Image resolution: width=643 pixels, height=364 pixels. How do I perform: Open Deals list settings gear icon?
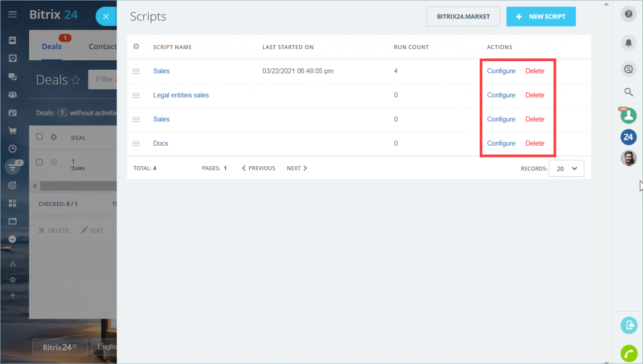(54, 137)
